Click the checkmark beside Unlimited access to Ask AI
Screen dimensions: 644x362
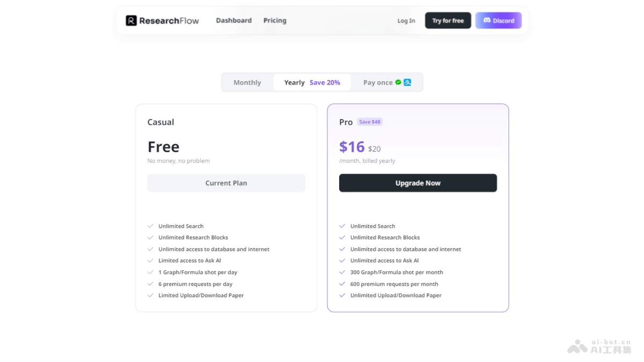click(x=342, y=260)
